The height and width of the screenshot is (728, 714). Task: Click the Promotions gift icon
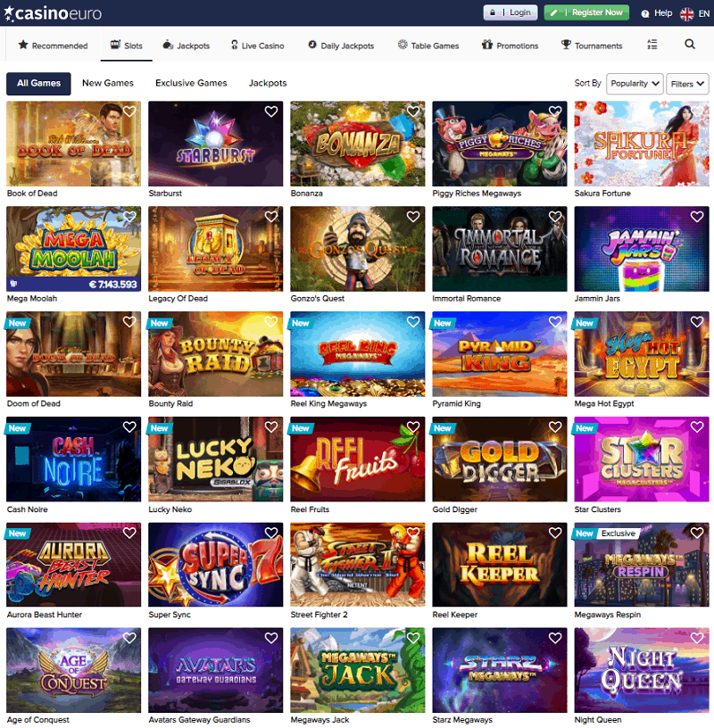point(486,45)
